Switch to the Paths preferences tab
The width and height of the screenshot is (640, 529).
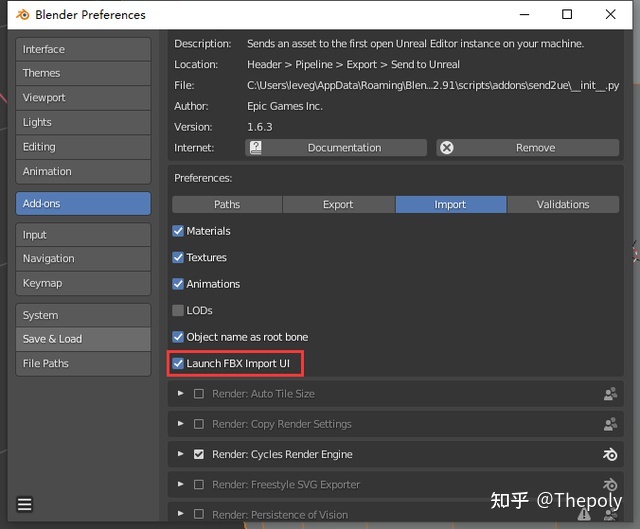click(x=227, y=204)
